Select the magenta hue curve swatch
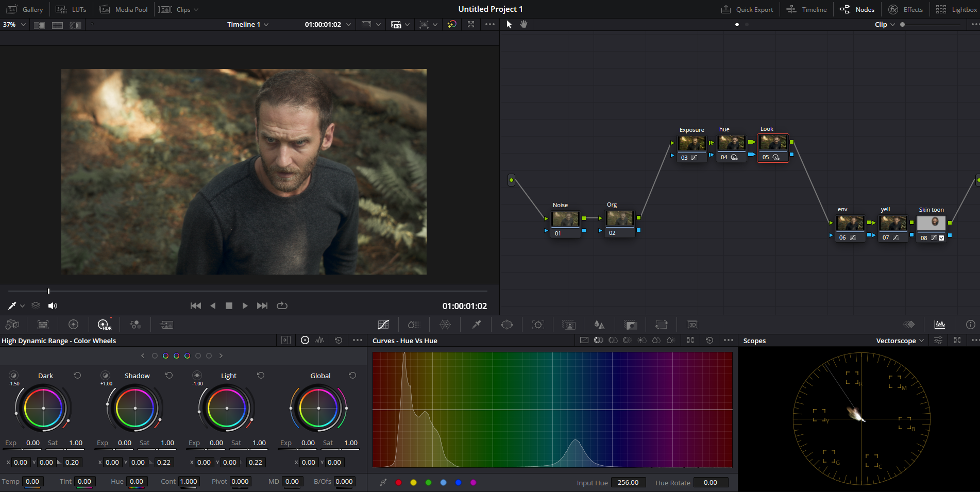The height and width of the screenshot is (492, 980). pyautogui.click(x=473, y=482)
